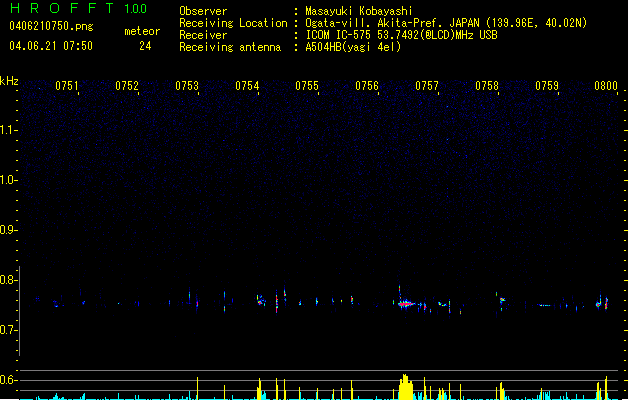Click the 0754 time axis marker
Image resolution: width=629 pixels, height=400 pixels.
pos(247,86)
